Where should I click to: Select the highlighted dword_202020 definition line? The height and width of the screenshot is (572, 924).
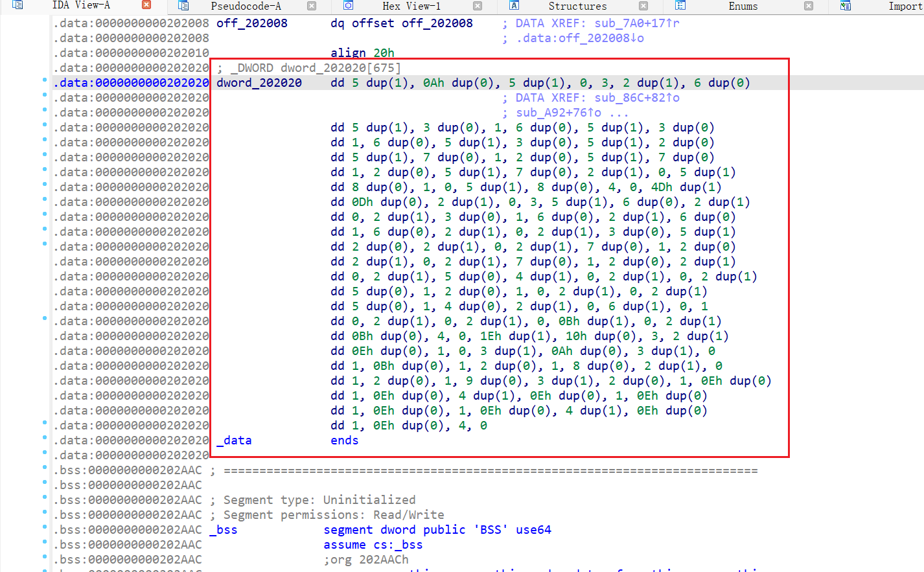click(x=454, y=82)
